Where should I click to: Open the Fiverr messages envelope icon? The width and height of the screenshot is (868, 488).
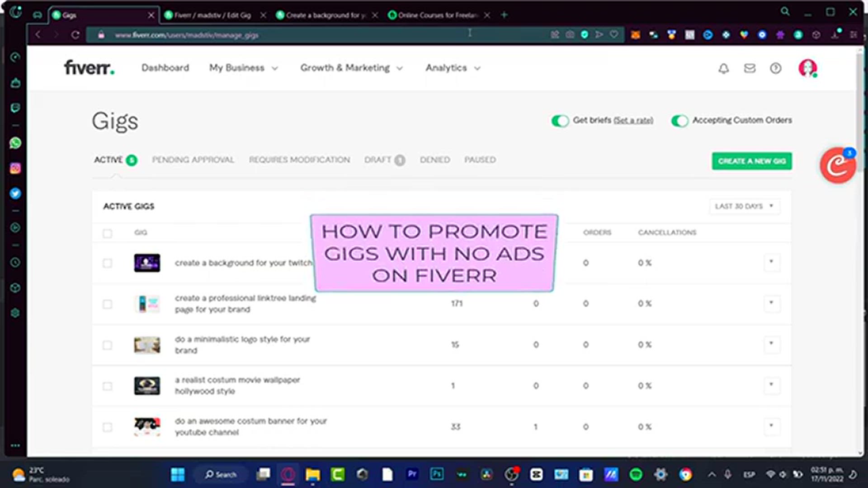750,68
